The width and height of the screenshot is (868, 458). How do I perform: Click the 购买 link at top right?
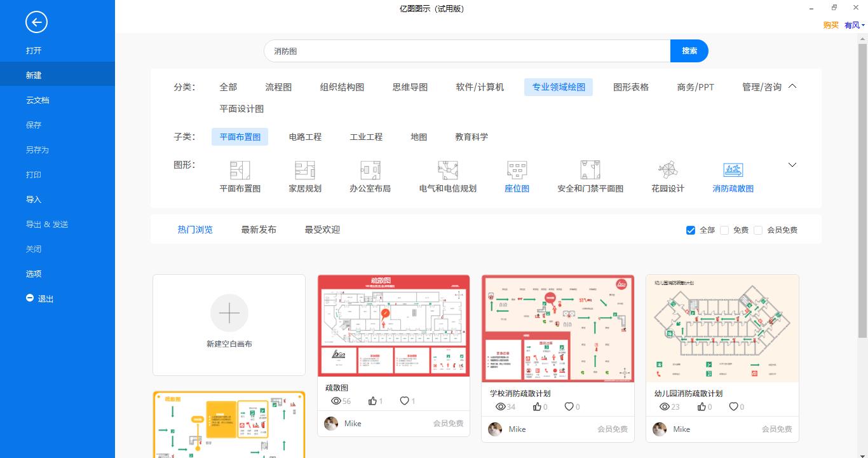pos(831,25)
